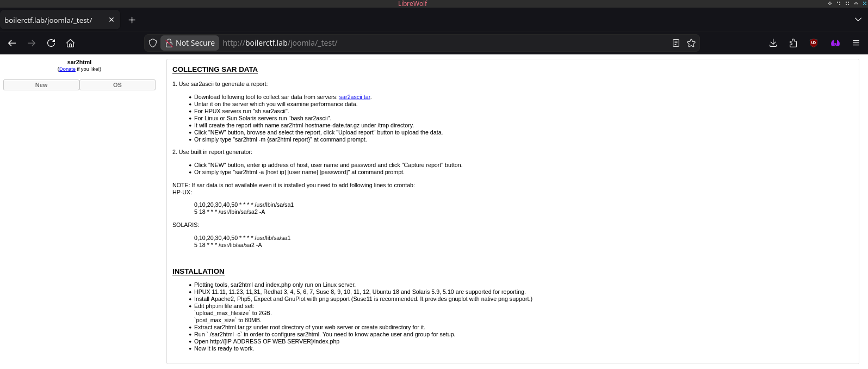Screen dimensions: 868x369
Task: Open the downloads panel
Action: 773,43
